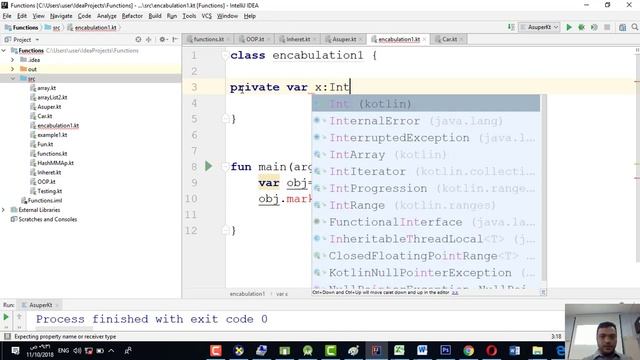
Task: Open the File menu
Action: point(7,16)
